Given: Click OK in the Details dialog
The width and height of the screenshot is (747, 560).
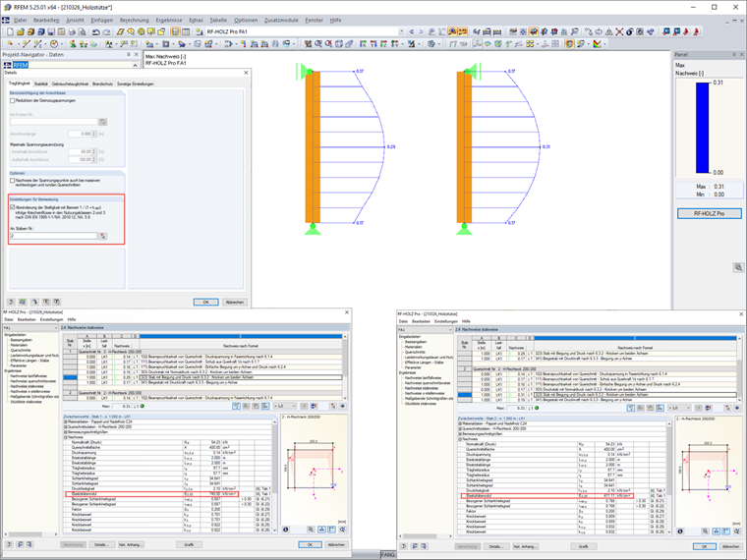Looking at the screenshot, I should pos(205,302).
